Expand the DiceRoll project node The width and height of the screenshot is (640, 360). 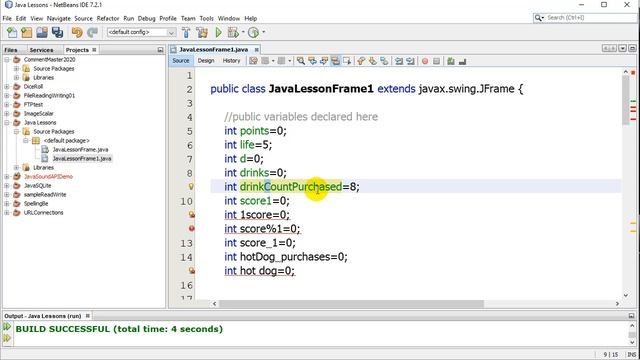point(7,87)
